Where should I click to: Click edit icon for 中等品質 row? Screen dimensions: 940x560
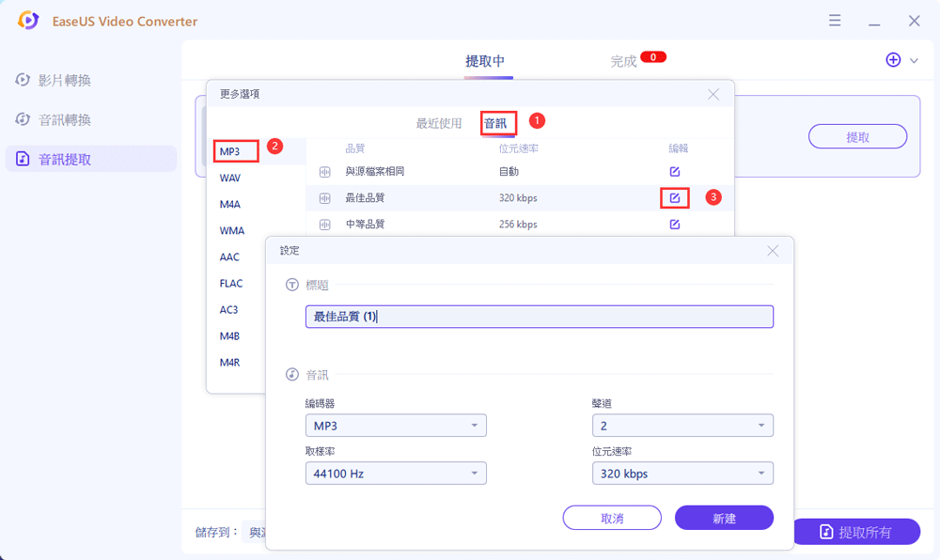pyautogui.click(x=674, y=225)
